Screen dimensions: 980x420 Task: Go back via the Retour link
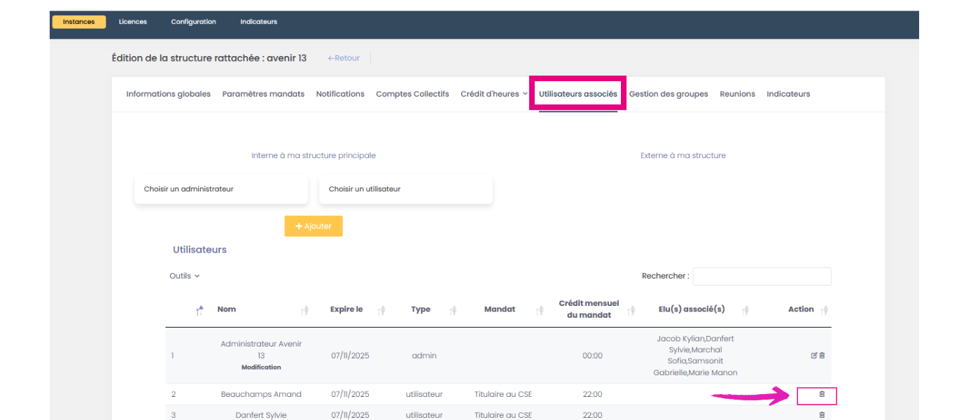click(344, 58)
